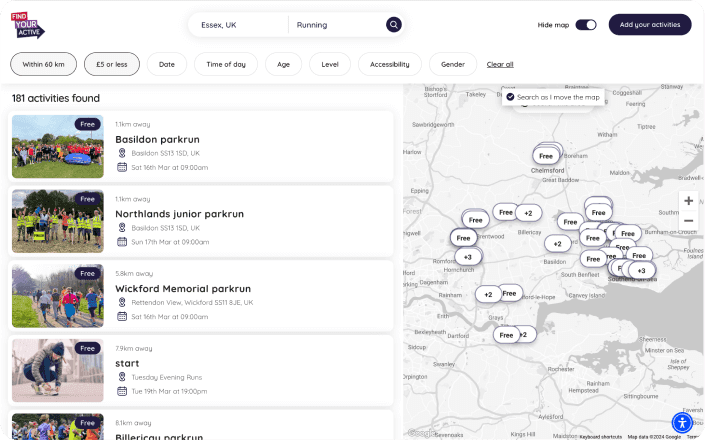This screenshot has width=705, height=440.
Task: Click the Google logo on map
Action: 421,433
